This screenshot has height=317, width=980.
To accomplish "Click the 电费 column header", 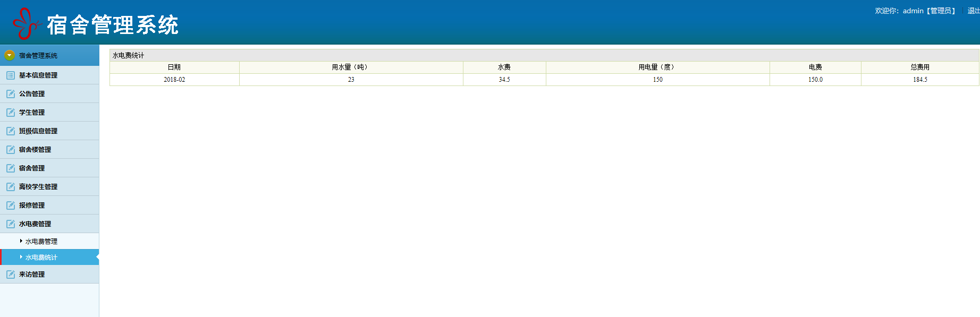I will tap(815, 67).
